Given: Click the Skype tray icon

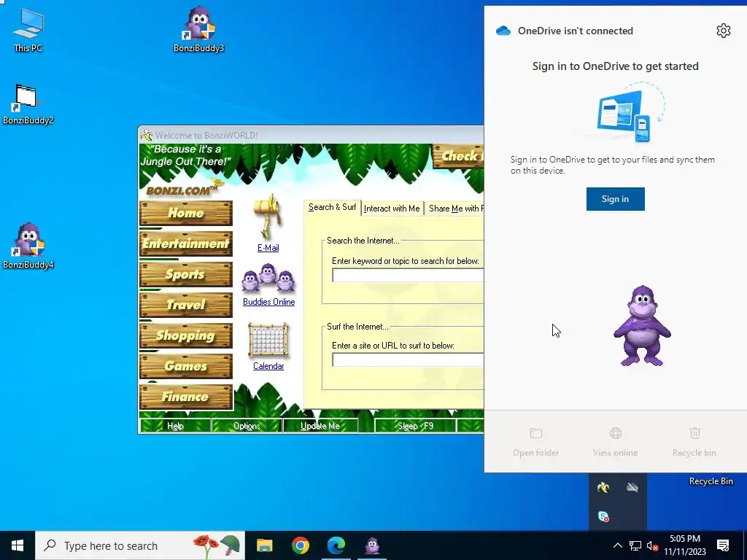Looking at the screenshot, I should coord(603,516).
